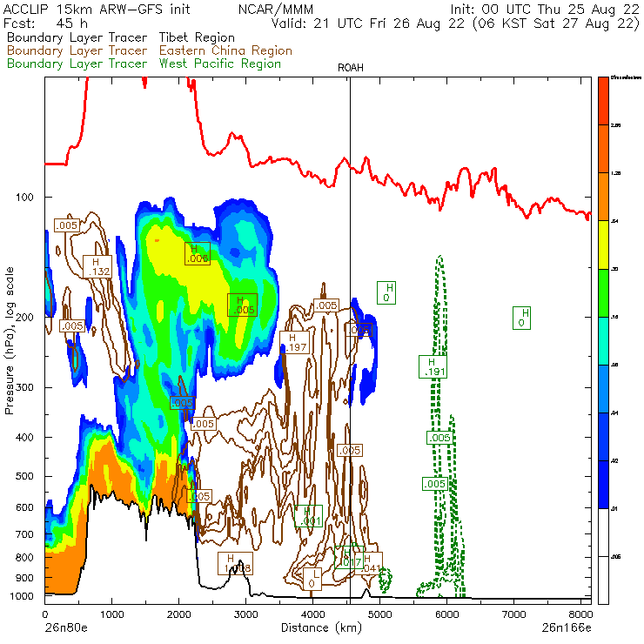This screenshot has width=644, height=644.
Task: Click the 700 hPa pressure tick label
Action: (x=24, y=534)
